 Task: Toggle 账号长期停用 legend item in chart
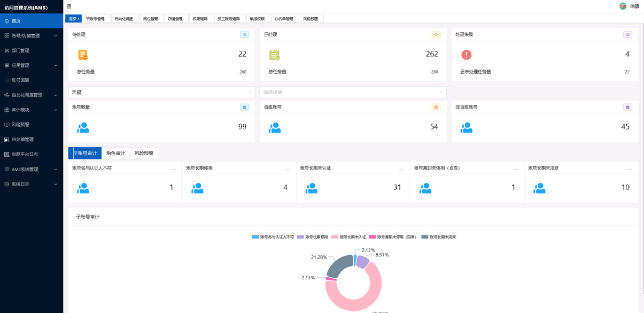(x=313, y=237)
